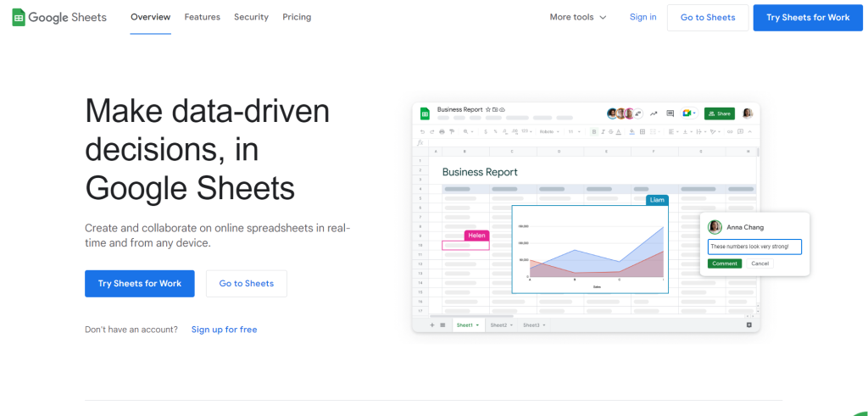Click Try Sheets for Work in header

(x=808, y=18)
